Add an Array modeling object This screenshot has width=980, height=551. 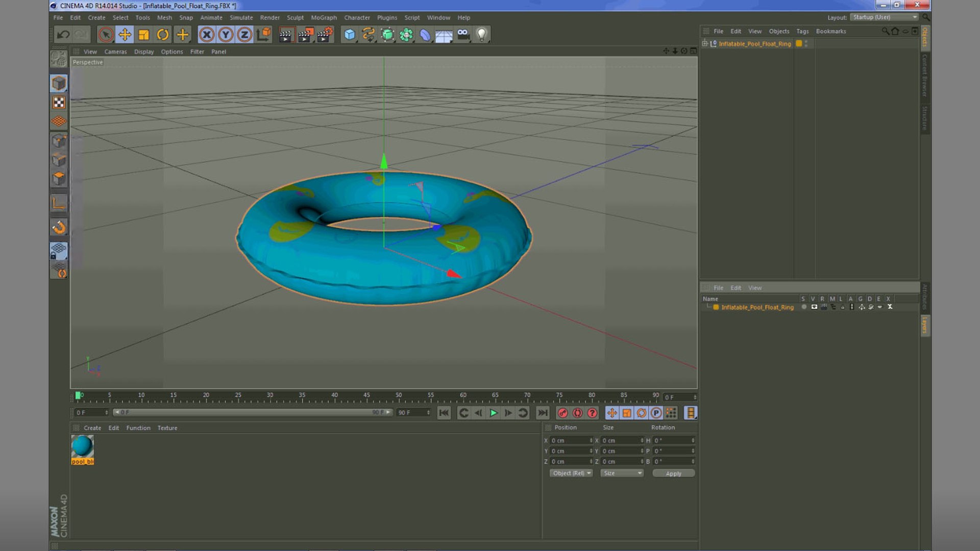407,35
